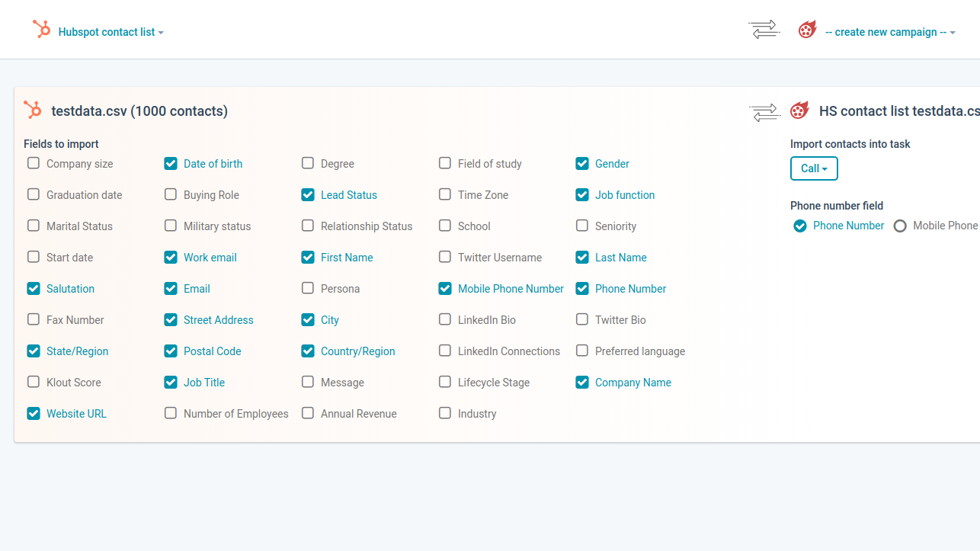Disable the Lead Status checkbox

[x=308, y=194]
